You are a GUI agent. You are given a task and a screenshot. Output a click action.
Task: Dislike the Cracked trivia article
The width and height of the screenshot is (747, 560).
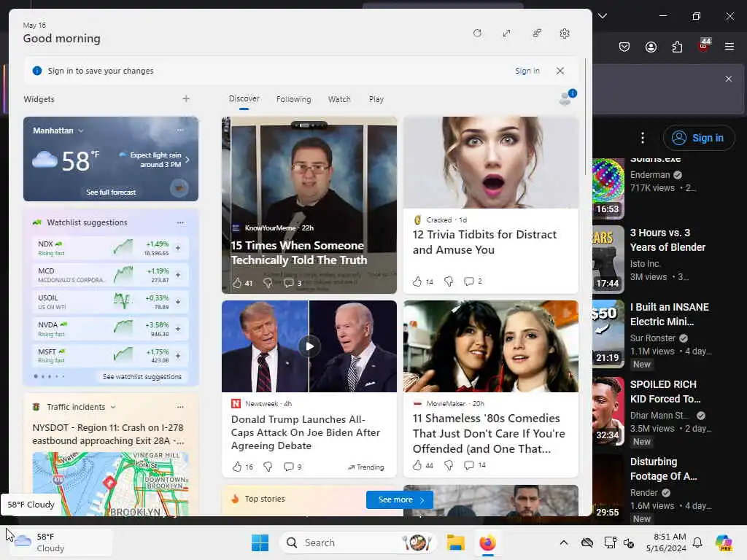[x=449, y=281]
